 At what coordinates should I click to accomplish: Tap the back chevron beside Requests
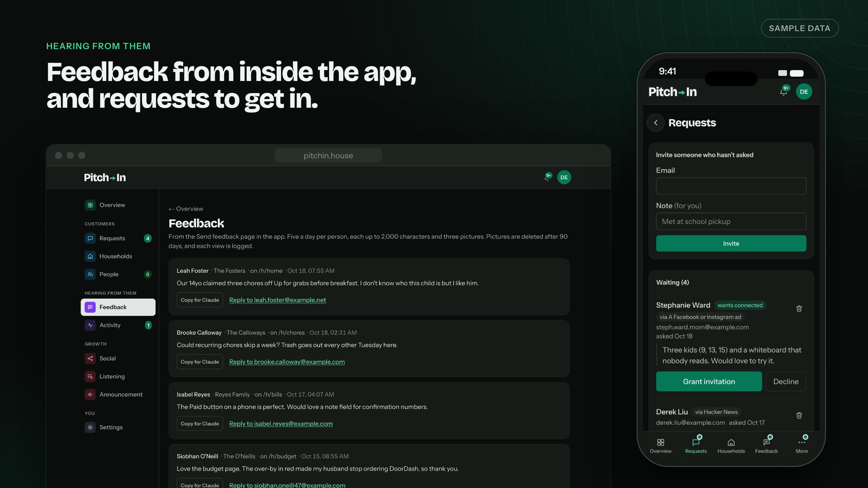(656, 123)
